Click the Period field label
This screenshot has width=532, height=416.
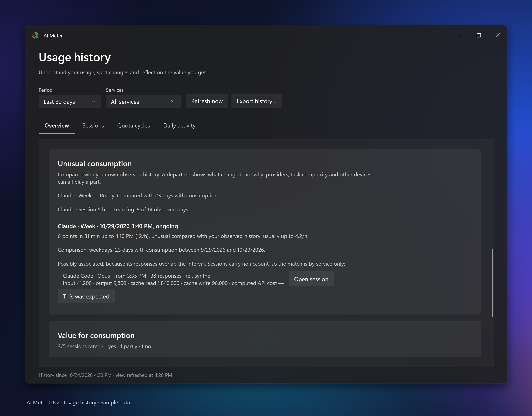click(46, 90)
